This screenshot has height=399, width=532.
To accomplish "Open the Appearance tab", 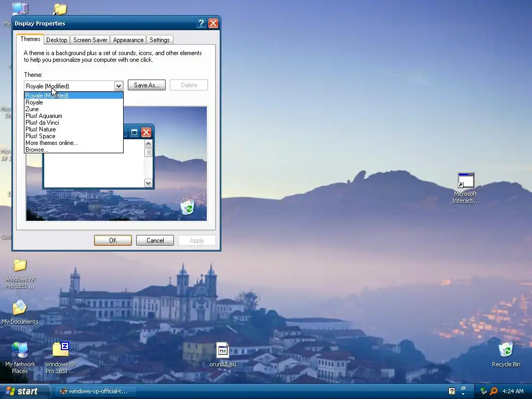I will [128, 39].
